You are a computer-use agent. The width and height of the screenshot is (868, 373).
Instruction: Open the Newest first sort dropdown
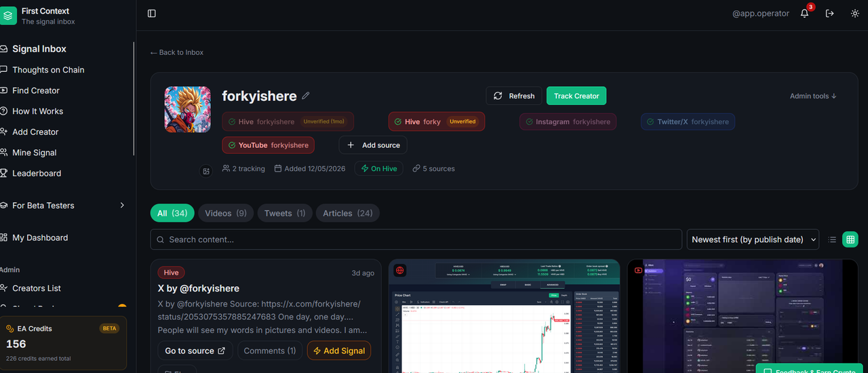[x=753, y=239]
